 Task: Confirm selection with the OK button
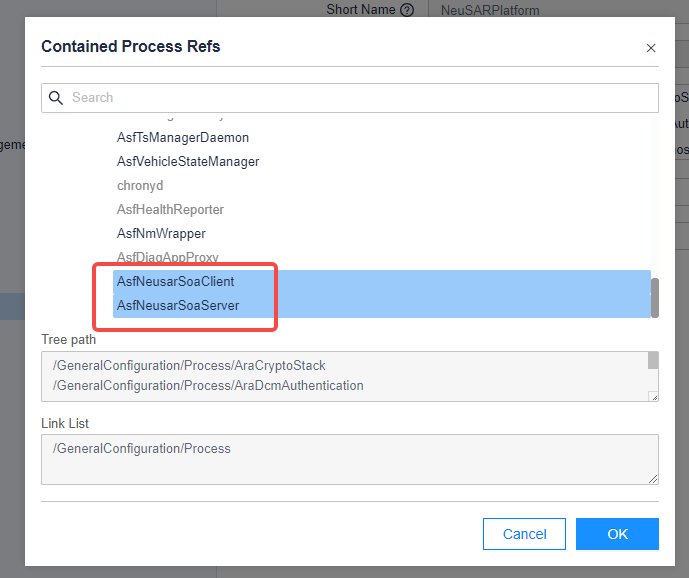617,534
